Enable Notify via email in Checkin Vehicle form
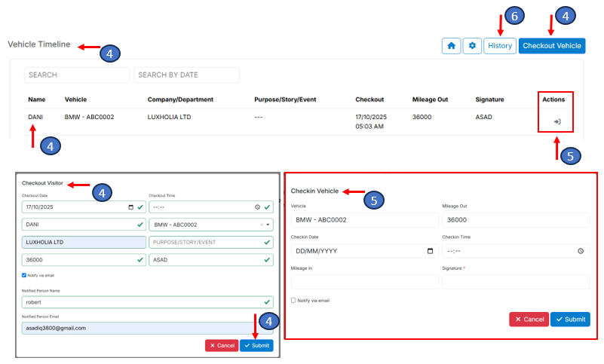 [293, 300]
